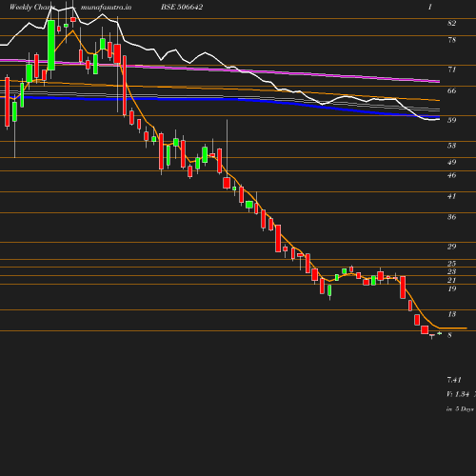
Task: Click the price axis label 29
Action: 451,247
